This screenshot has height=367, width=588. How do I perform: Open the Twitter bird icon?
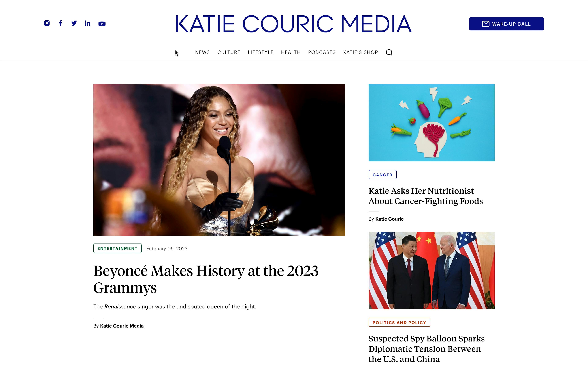tap(74, 23)
